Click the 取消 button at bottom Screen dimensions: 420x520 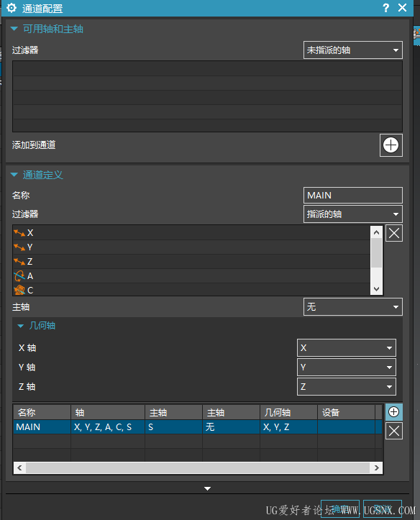(383, 509)
